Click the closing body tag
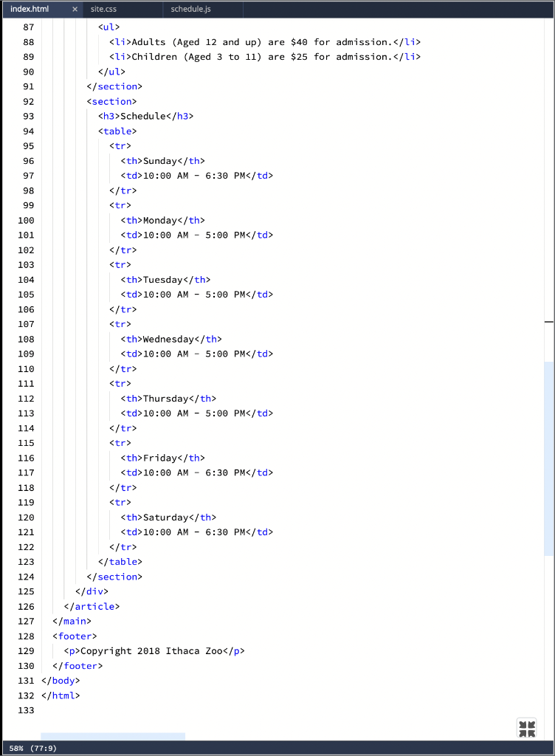The width and height of the screenshot is (555, 756). (61, 681)
